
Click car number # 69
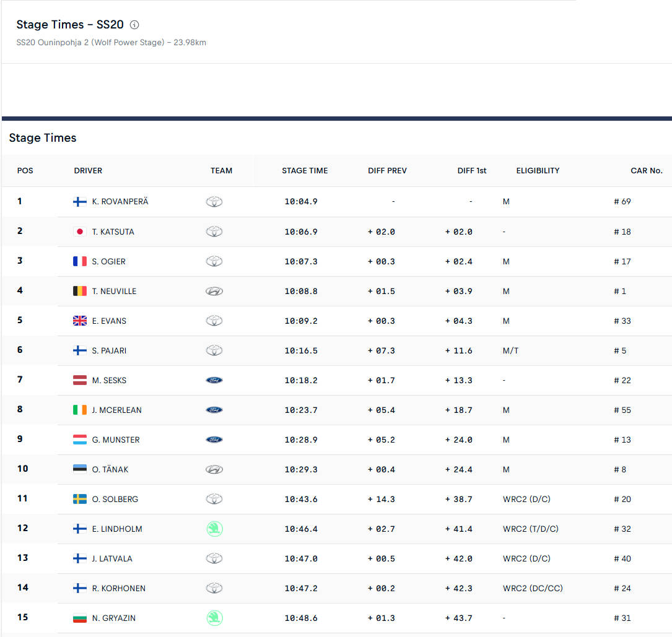click(x=622, y=201)
